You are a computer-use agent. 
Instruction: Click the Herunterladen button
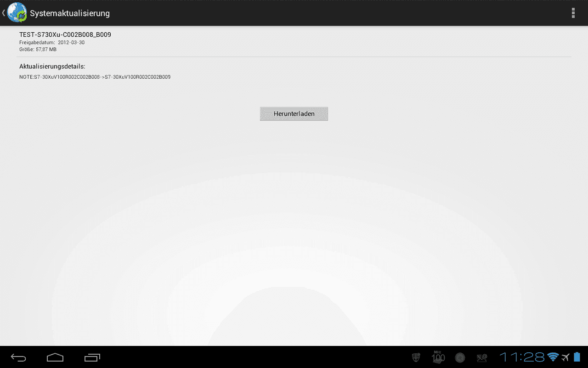click(294, 114)
